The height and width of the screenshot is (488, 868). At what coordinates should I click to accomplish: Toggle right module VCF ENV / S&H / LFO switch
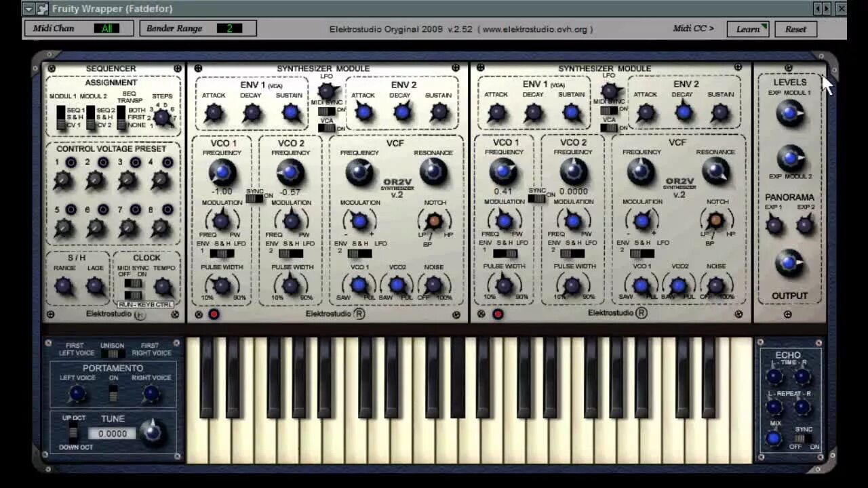(x=642, y=253)
